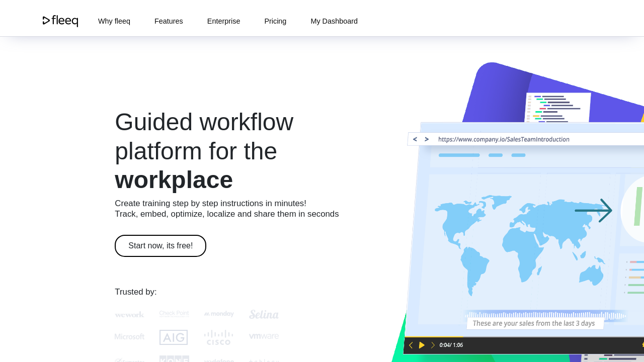Click the AIG logo
The image size is (644, 362).
coord(174,337)
